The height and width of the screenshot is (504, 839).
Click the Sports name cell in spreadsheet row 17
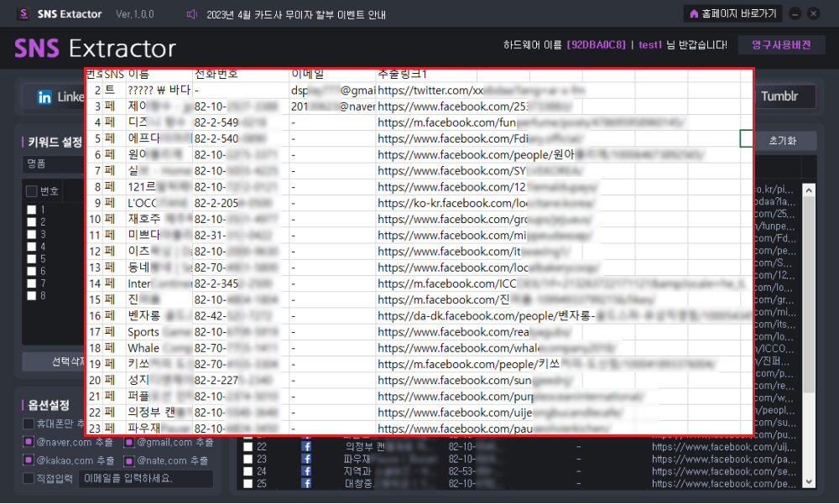(159, 332)
